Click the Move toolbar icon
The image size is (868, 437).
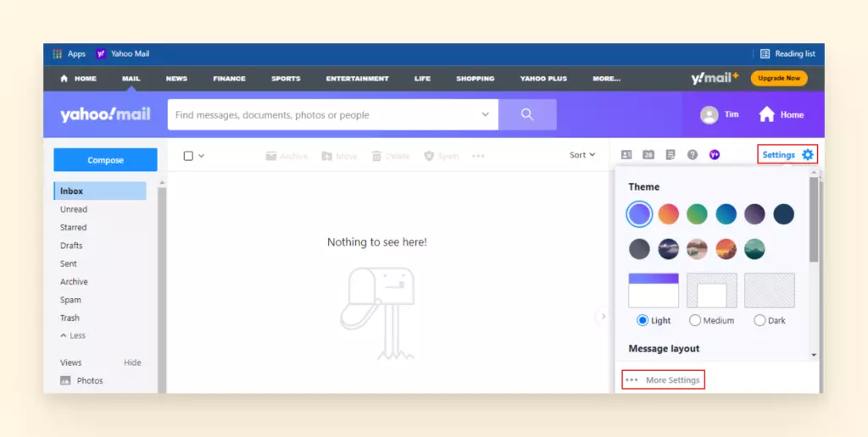pos(327,156)
